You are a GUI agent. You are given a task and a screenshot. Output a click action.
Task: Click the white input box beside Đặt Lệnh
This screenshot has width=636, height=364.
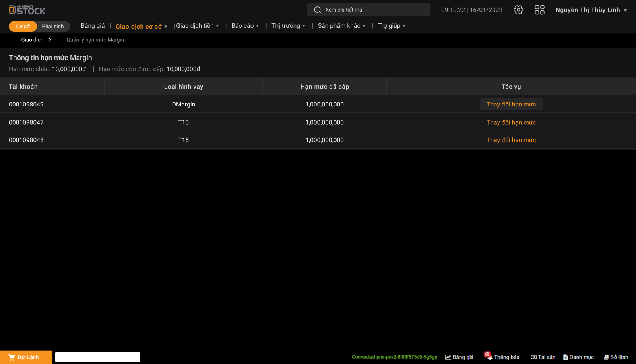(97, 357)
